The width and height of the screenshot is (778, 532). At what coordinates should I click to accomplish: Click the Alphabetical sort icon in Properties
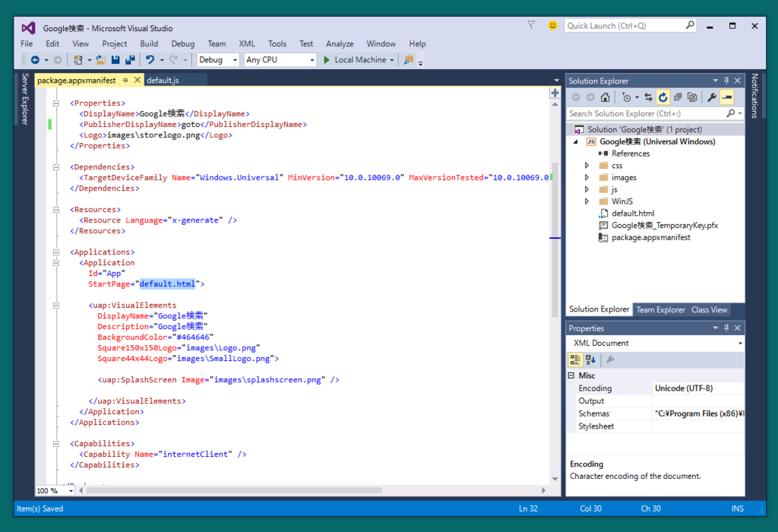coord(590,359)
